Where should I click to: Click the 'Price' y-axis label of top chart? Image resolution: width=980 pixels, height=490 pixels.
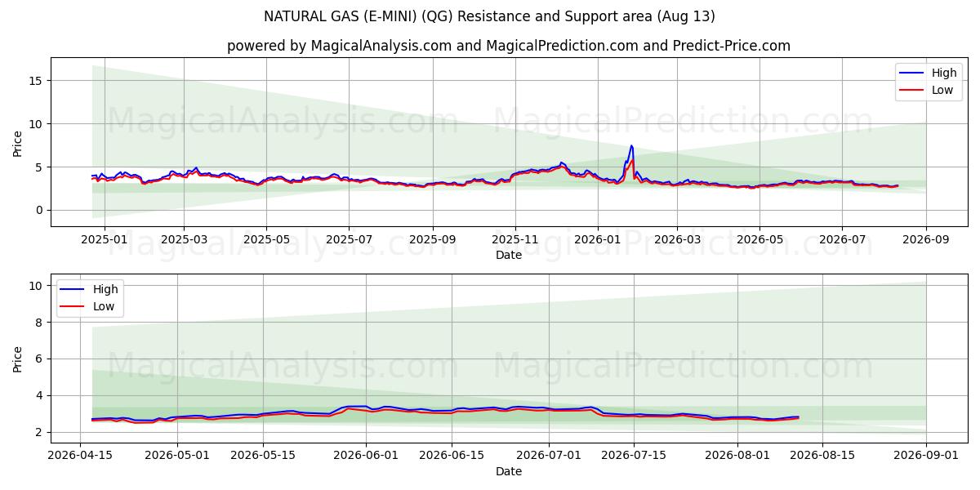18,142
